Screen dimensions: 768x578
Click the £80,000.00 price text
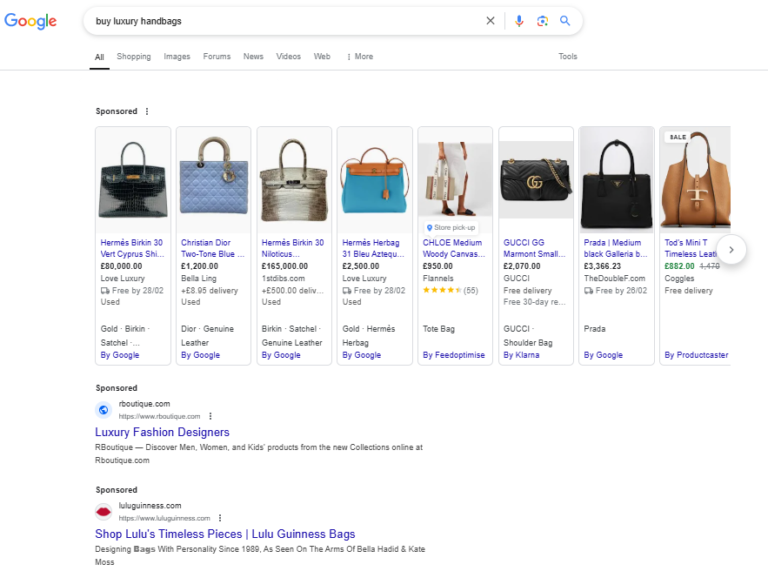click(x=121, y=266)
